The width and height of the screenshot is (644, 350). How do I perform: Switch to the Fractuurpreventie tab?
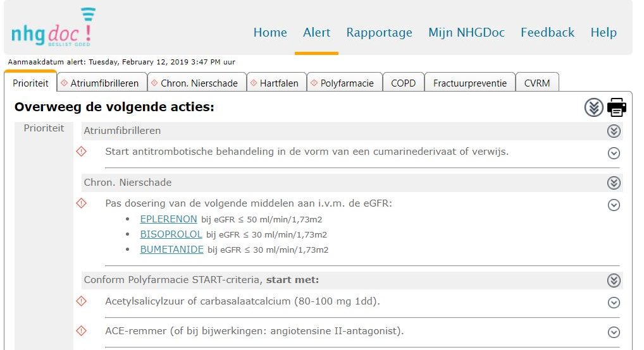pyautogui.click(x=469, y=83)
